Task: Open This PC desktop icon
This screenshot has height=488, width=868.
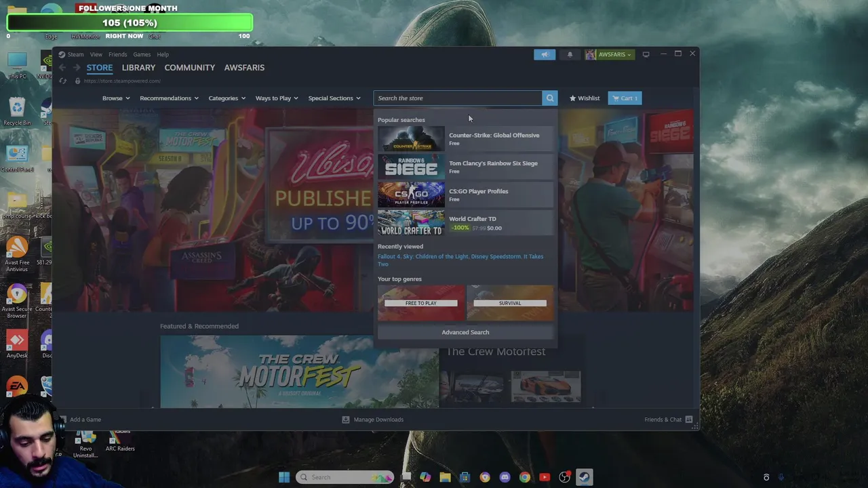Action: [17, 66]
